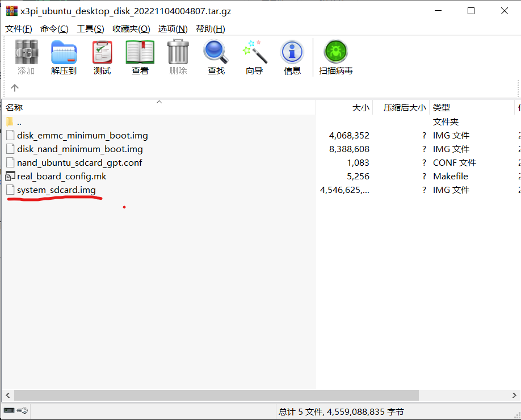Image resolution: width=521 pixels, height=420 pixels.
Task: Sort by Name (名称) column header
Action: coord(158,107)
